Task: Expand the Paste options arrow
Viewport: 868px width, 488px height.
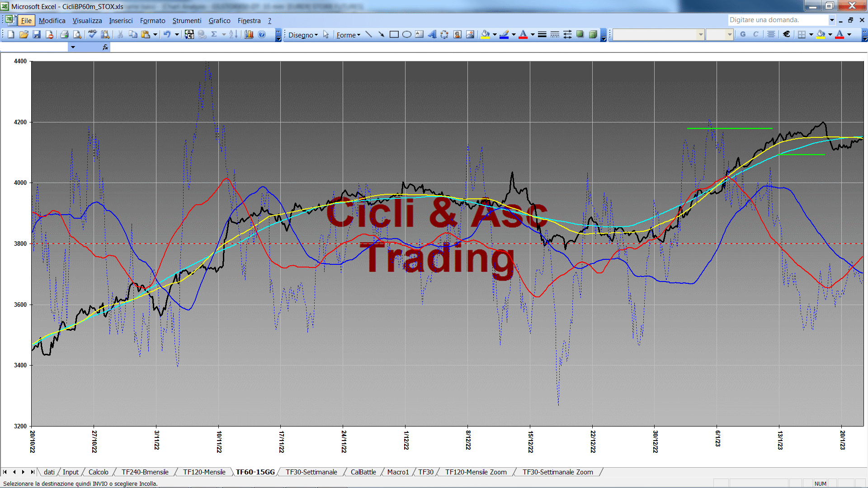Action: click(155, 35)
